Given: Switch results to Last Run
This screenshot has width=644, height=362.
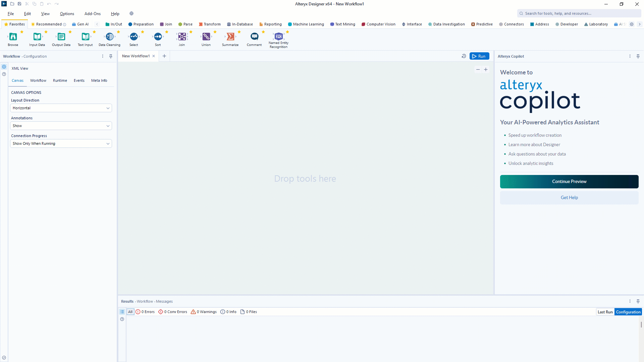Looking at the screenshot, I should click(x=605, y=312).
